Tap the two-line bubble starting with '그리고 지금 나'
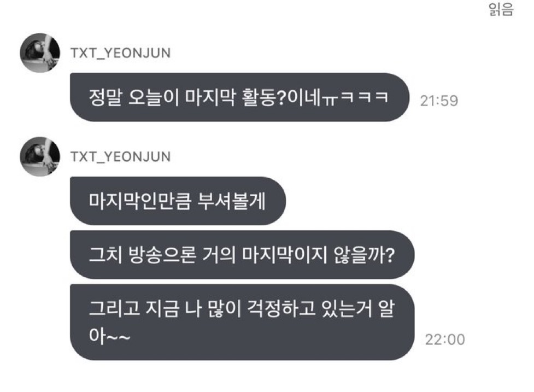Viewport: 534px width, 392px height. click(x=242, y=322)
